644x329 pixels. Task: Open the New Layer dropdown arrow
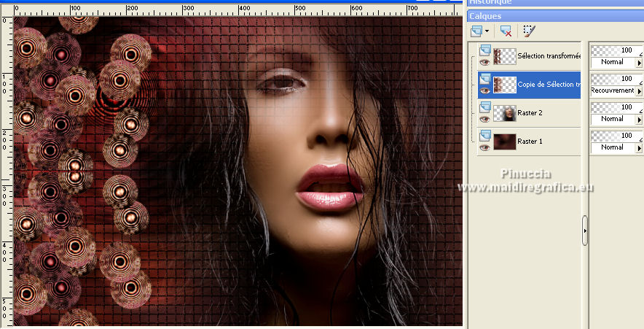coord(487,31)
